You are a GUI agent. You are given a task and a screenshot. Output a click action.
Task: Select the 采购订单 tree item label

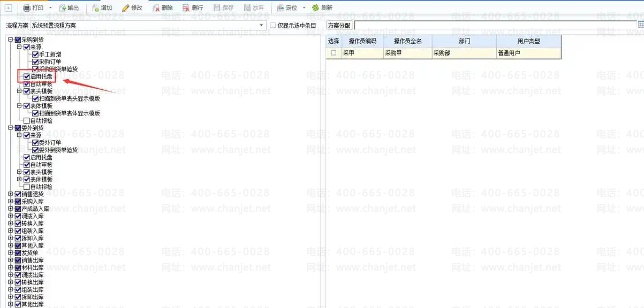click(50, 61)
